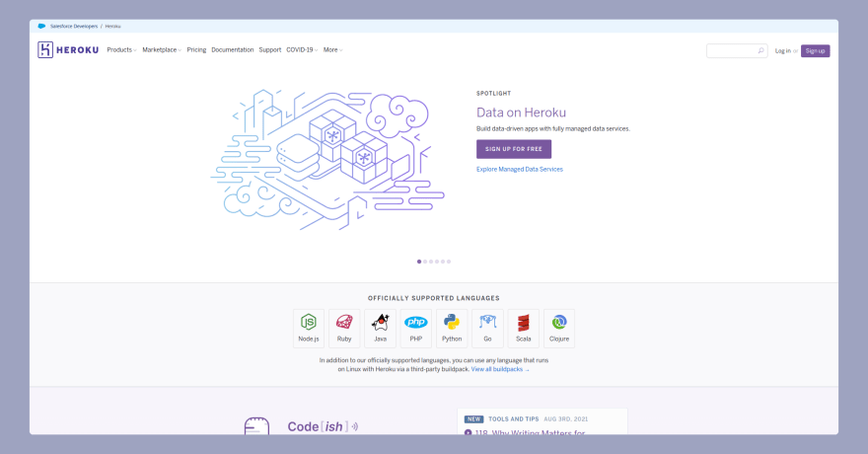Click the Code[ish] sound wave icon

pyautogui.click(x=355, y=427)
